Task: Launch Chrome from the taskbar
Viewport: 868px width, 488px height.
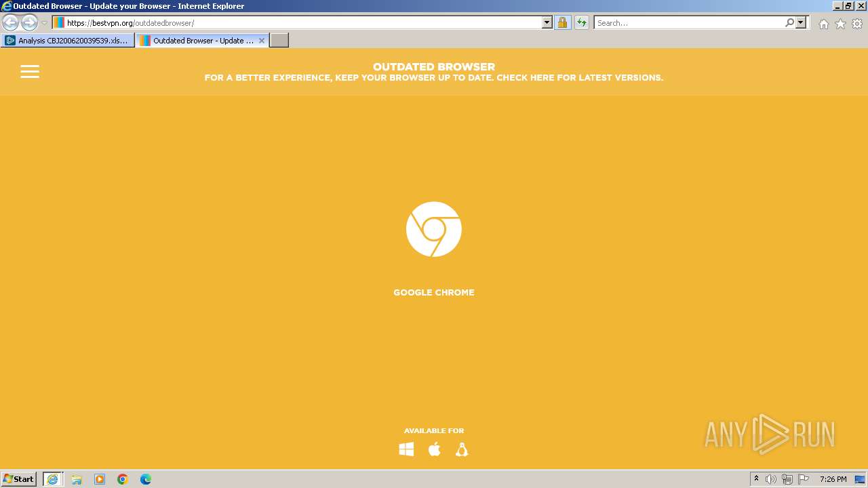Action: [123, 479]
